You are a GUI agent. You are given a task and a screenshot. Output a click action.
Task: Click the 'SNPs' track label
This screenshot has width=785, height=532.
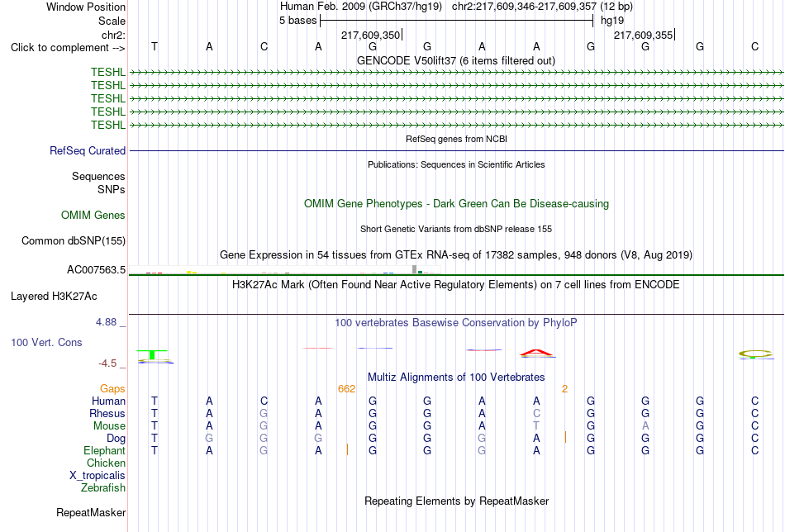[112, 190]
